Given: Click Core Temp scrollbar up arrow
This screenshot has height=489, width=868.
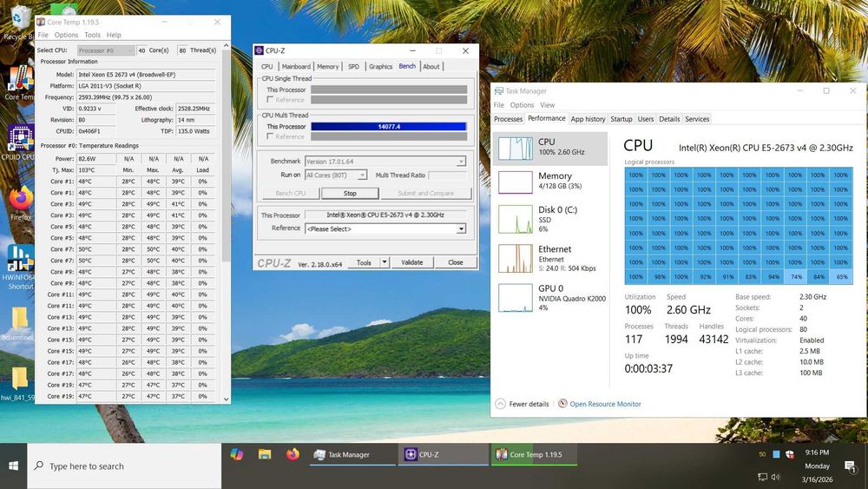Looking at the screenshot, I should click(226, 45).
